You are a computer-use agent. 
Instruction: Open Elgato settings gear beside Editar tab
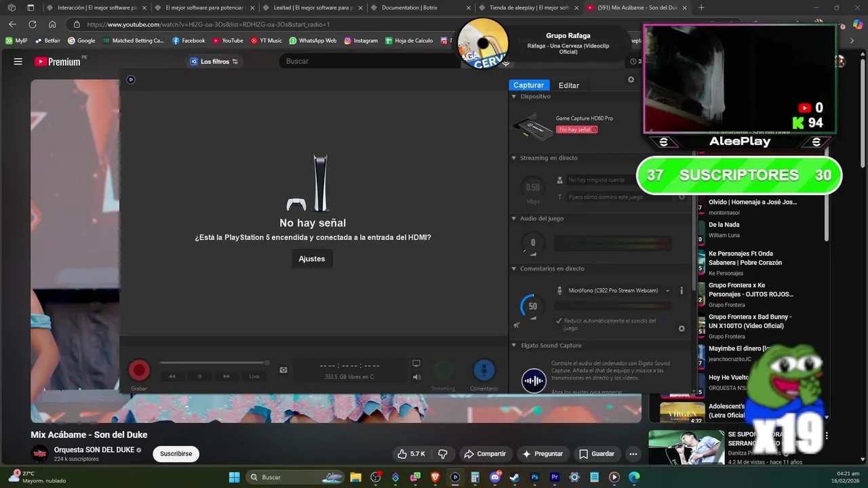pyautogui.click(x=631, y=79)
